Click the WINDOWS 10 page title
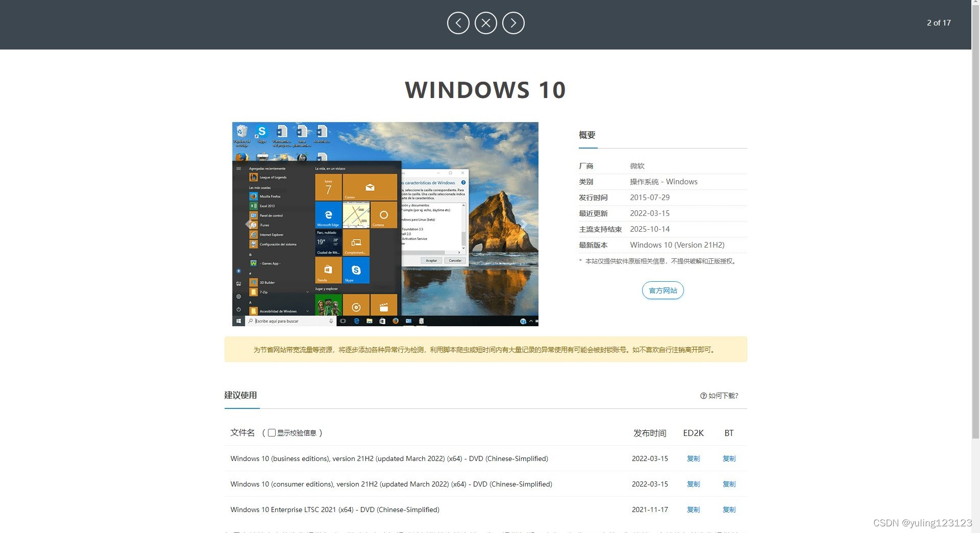Screen dimensions: 980x533 pos(485,90)
